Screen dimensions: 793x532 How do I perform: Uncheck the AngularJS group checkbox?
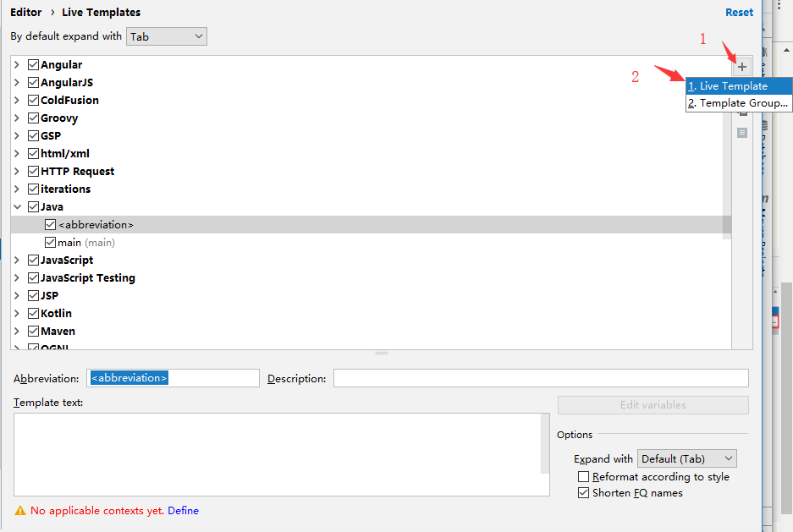coord(33,82)
